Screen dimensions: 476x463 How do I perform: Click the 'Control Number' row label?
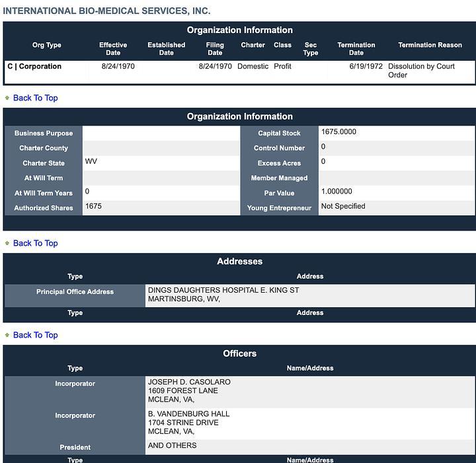[x=279, y=148]
